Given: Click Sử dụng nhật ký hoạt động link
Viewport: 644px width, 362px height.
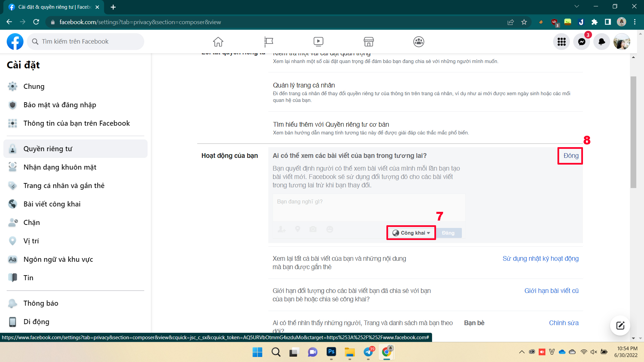Looking at the screenshot, I should pyautogui.click(x=540, y=258).
